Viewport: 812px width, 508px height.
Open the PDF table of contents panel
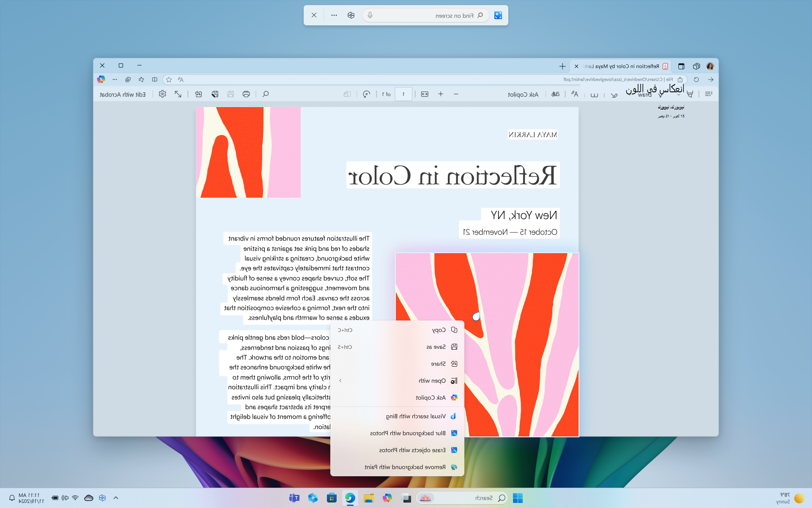(709, 94)
